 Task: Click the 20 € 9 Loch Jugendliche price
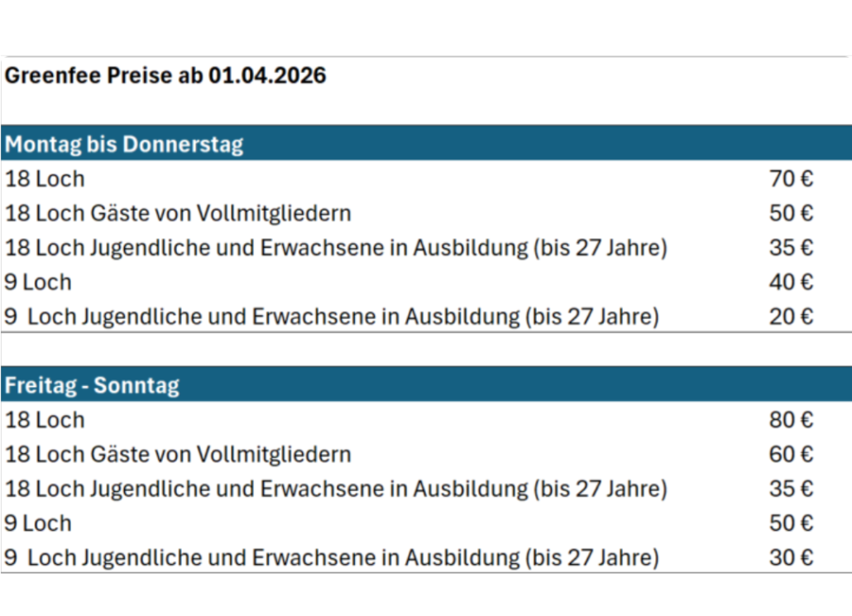pos(791,317)
